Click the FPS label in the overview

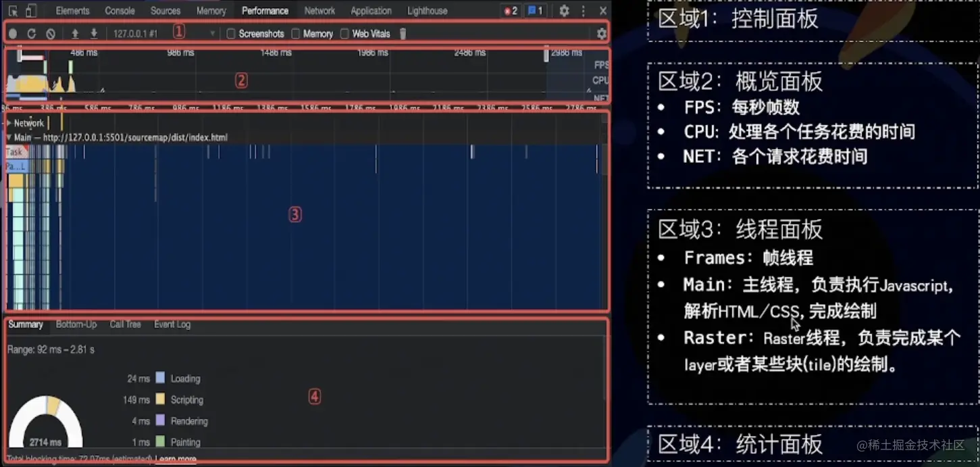(601, 65)
